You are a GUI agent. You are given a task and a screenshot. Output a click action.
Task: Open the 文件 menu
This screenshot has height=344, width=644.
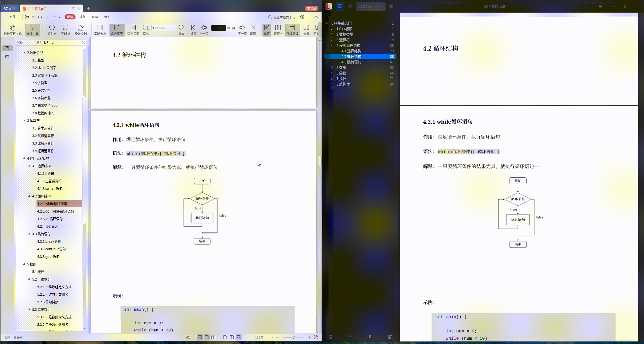pyautogui.click(x=12, y=17)
